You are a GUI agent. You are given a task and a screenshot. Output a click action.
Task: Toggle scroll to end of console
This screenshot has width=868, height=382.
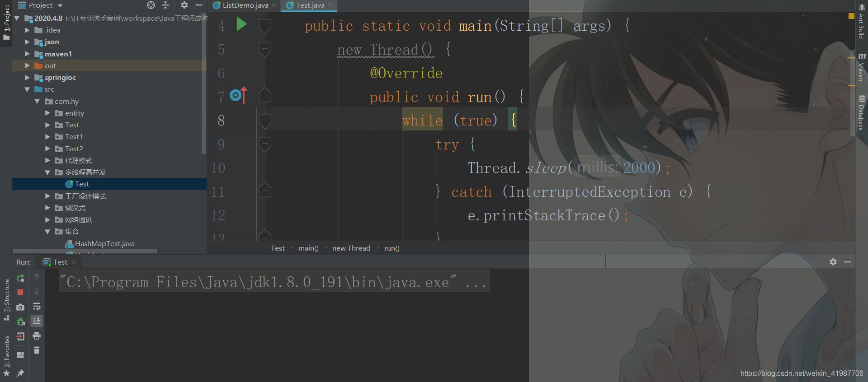click(37, 321)
